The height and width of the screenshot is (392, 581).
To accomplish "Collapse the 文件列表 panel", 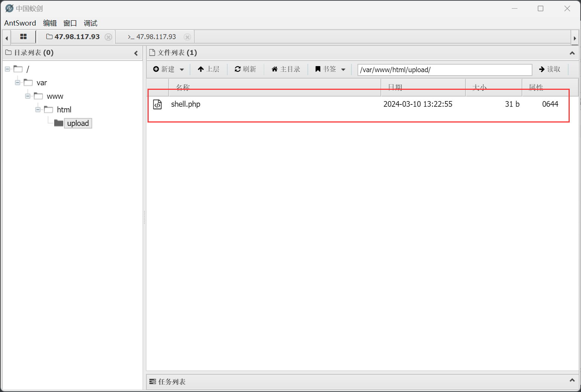I will pos(572,53).
